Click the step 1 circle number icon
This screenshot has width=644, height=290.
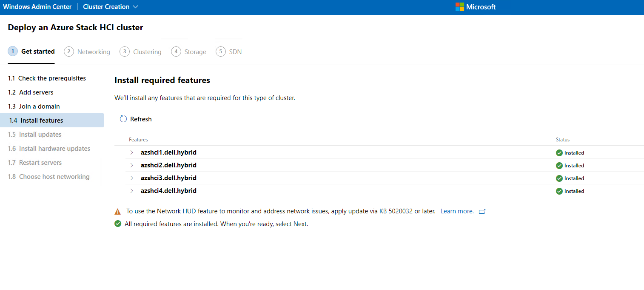[x=13, y=52]
